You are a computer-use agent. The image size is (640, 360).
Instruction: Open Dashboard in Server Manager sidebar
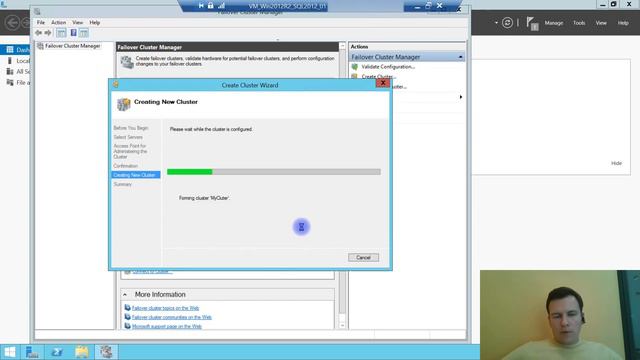point(16,50)
